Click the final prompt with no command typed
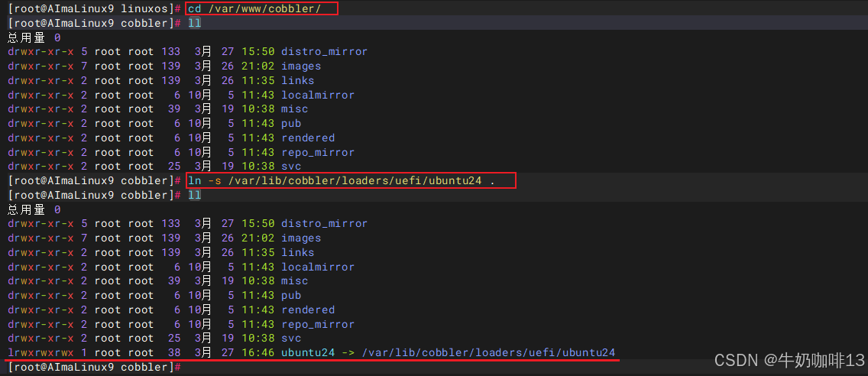The height and width of the screenshot is (376, 868). (94, 367)
